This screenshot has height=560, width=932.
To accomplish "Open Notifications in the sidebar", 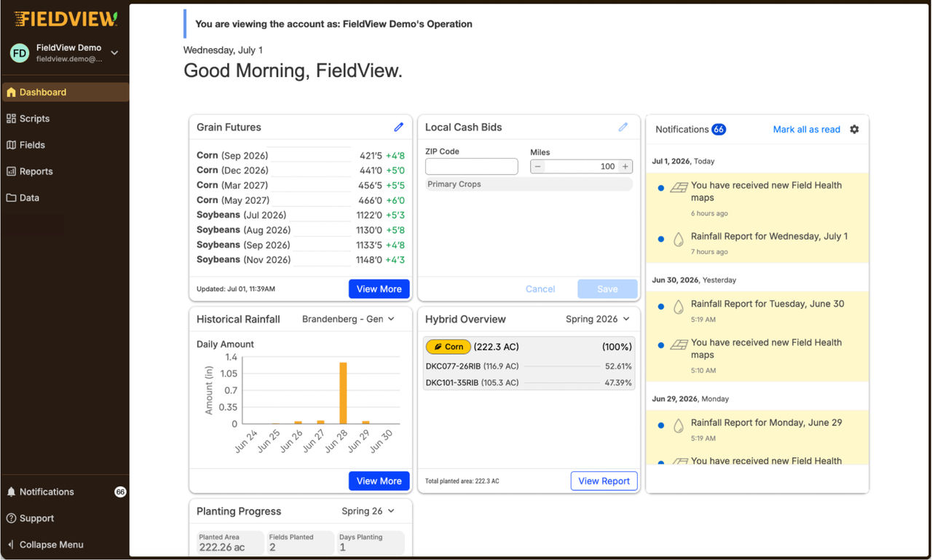I will point(66,492).
